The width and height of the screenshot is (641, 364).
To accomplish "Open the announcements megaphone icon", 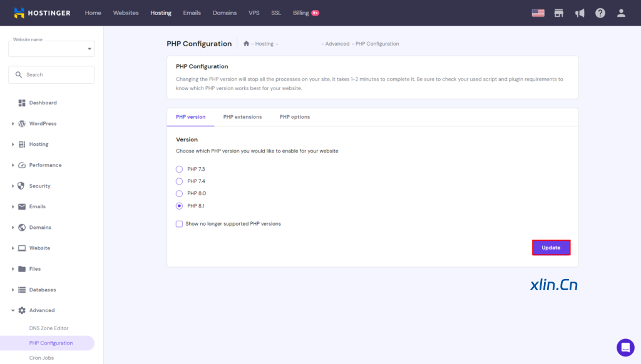I will 580,13.
